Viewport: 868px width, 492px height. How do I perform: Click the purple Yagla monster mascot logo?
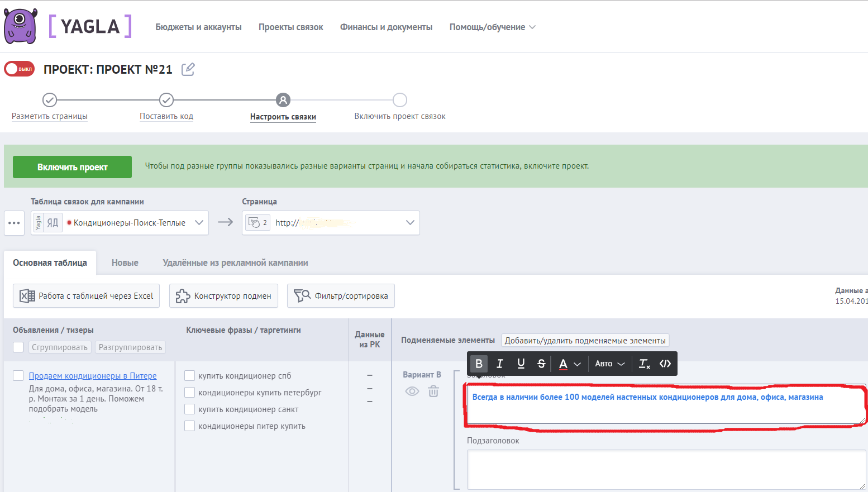21,26
